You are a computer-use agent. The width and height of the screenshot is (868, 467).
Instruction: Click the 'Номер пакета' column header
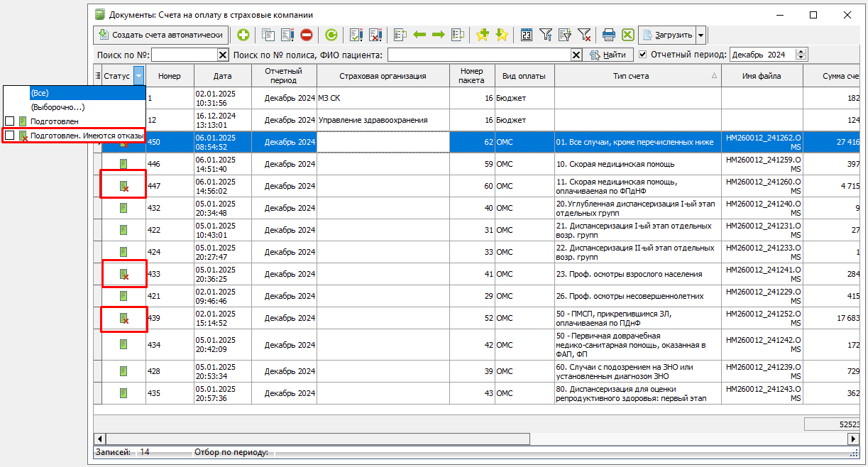point(472,76)
